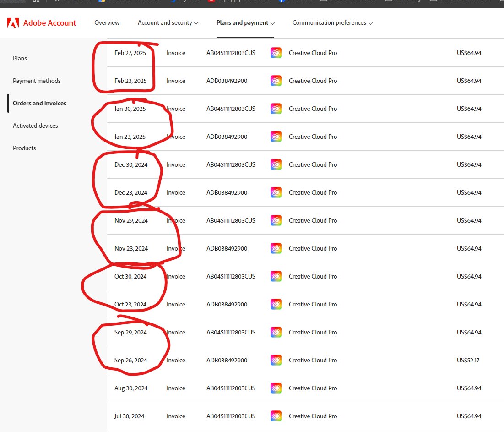Click the Creative Cloud icon in the Jul 30, 2024 row
Screen dimensions: 504x432
(276, 416)
